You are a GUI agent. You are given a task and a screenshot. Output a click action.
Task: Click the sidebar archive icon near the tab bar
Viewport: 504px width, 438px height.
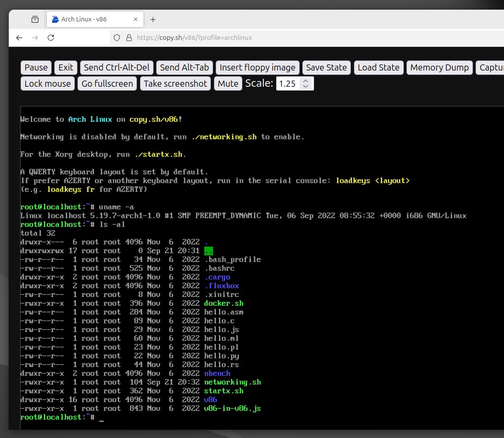[34, 19]
